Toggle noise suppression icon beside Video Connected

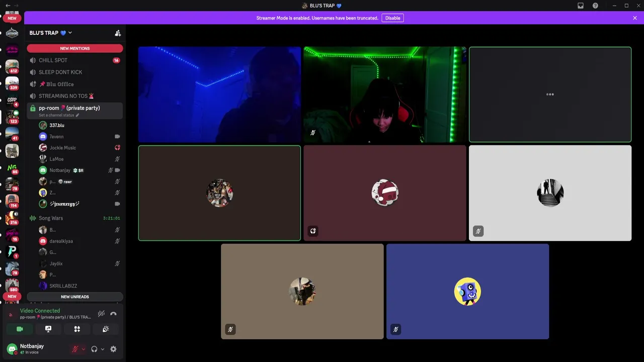[101, 314]
